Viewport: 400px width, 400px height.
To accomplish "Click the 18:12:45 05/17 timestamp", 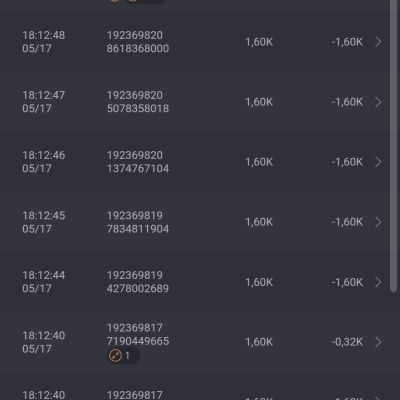I will [44, 222].
